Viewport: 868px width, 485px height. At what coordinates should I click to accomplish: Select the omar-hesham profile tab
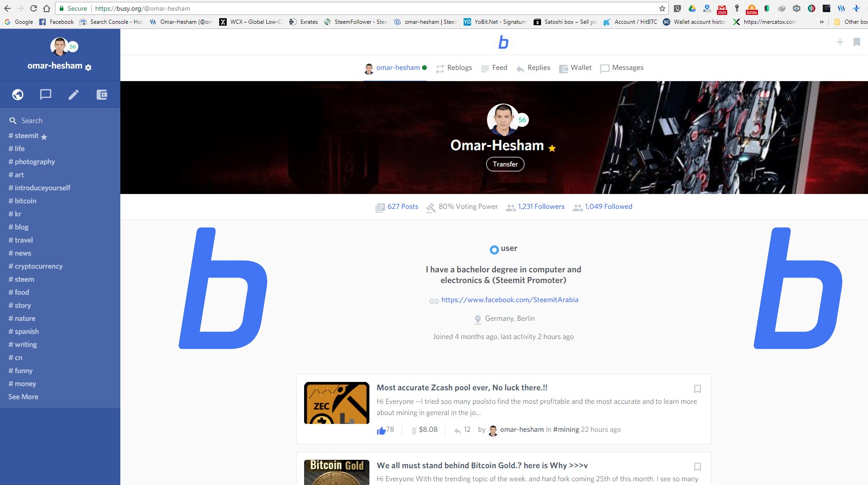tap(395, 68)
